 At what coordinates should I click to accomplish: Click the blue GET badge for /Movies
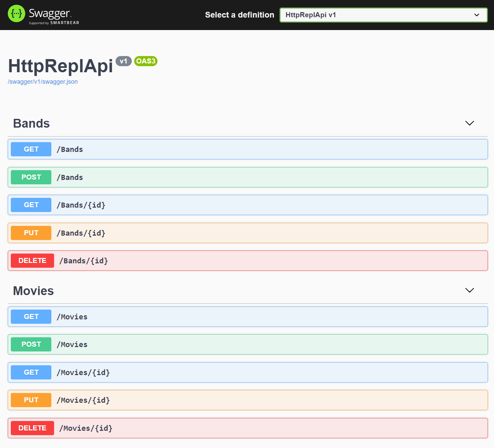pos(31,316)
